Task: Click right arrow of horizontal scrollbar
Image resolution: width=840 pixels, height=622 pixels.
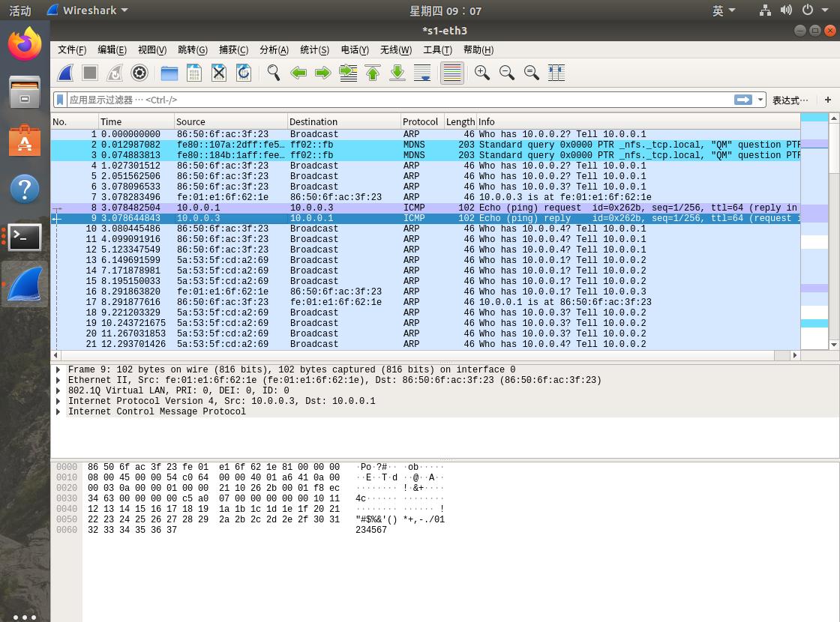Action: [795, 355]
